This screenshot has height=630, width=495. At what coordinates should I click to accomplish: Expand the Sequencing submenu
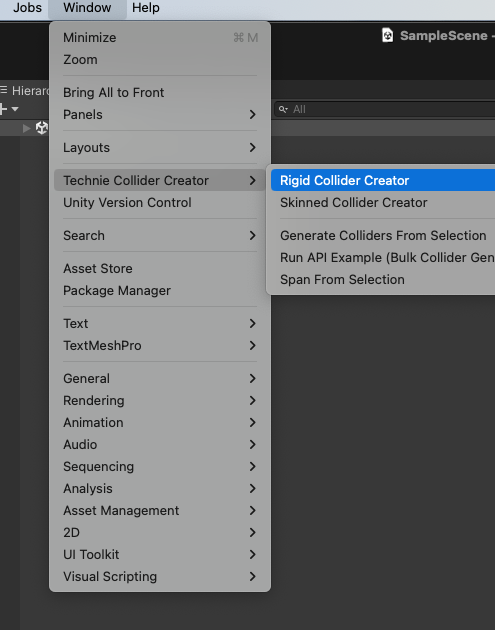[x=160, y=466]
